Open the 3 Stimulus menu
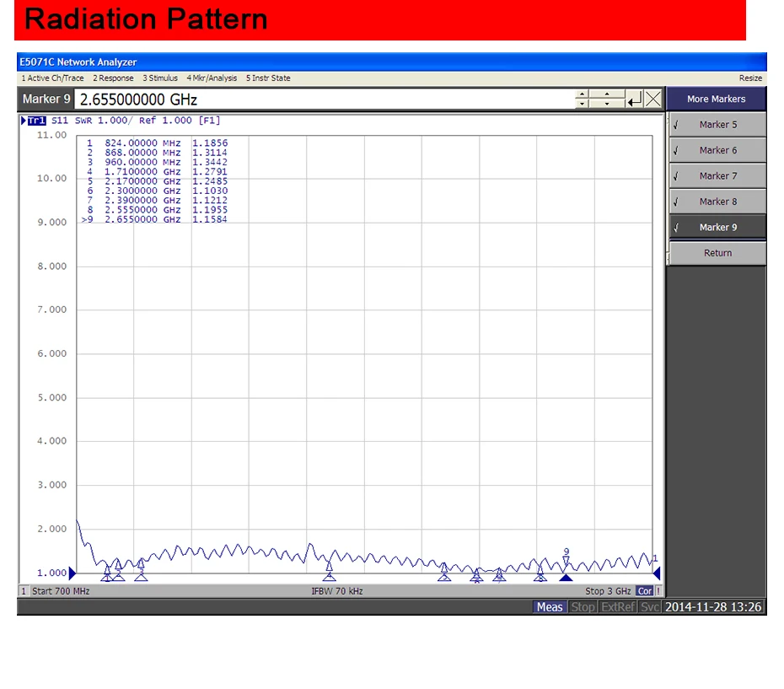This screenshot has height=689, width=784. (160, 78)
